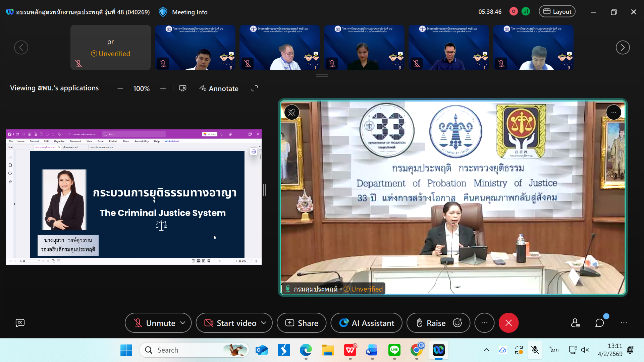
Task: Click the recording indicator icon
Action: click(514, 12)
